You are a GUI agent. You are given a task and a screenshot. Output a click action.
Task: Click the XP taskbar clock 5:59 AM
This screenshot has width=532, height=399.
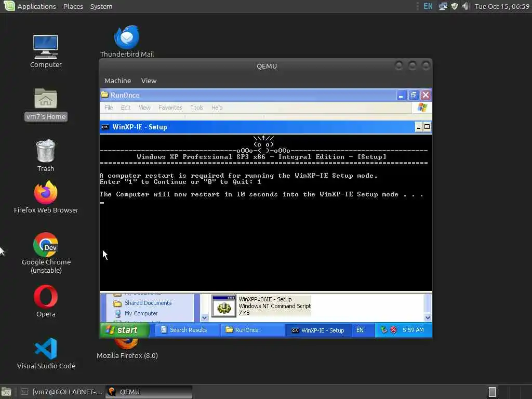click(413, 330)
